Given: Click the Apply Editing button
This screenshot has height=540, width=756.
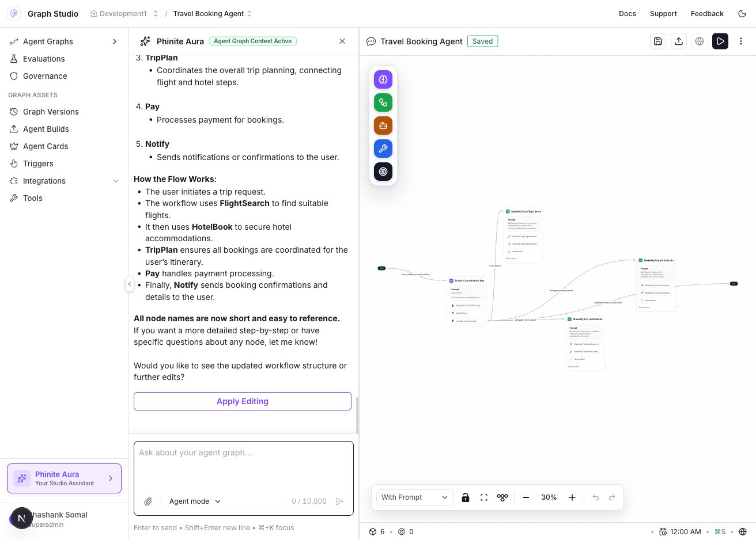Looking at the screenshot, I should click(243, 401).
